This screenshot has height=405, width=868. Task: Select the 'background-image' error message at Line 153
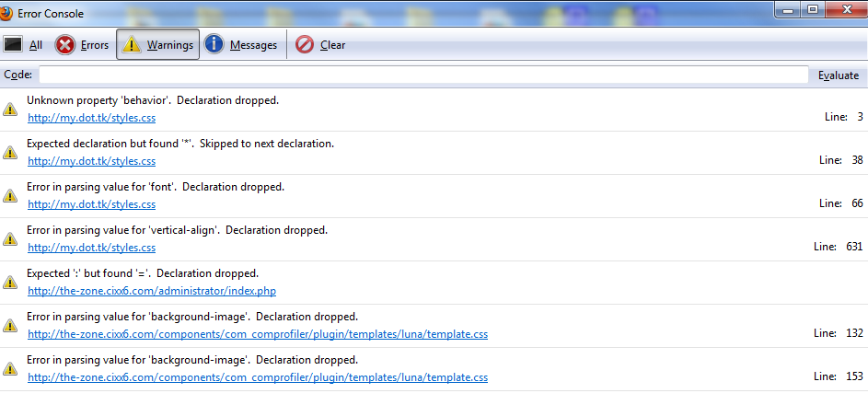click(x=192, y=360)
